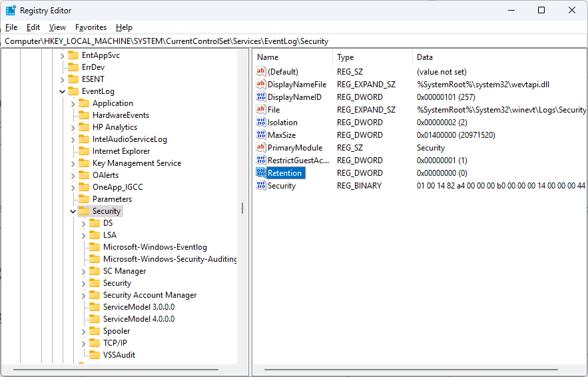Viewport: 588px width, 377px height.
Task: Expand the Key Management Service key
Action: [x=73, y=163]
